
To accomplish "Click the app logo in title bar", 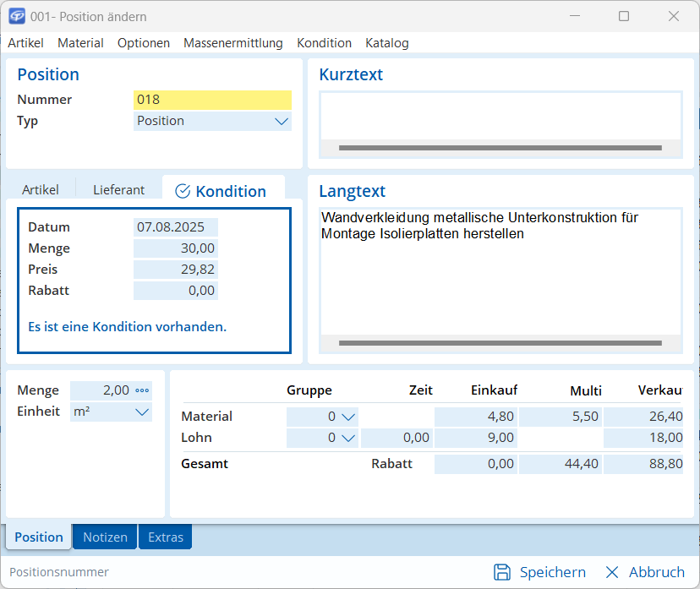I will (x=16, y=16).
